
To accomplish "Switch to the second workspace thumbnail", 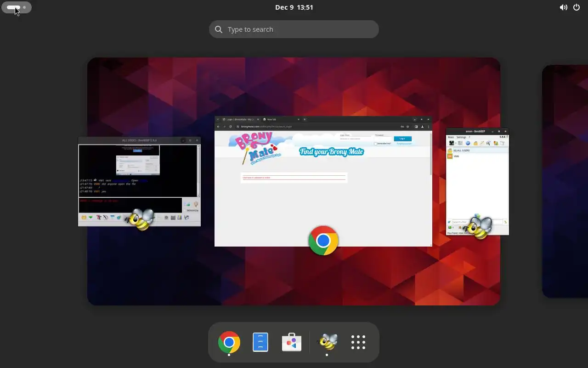I will pyautogui.click(x=565, y=181).
